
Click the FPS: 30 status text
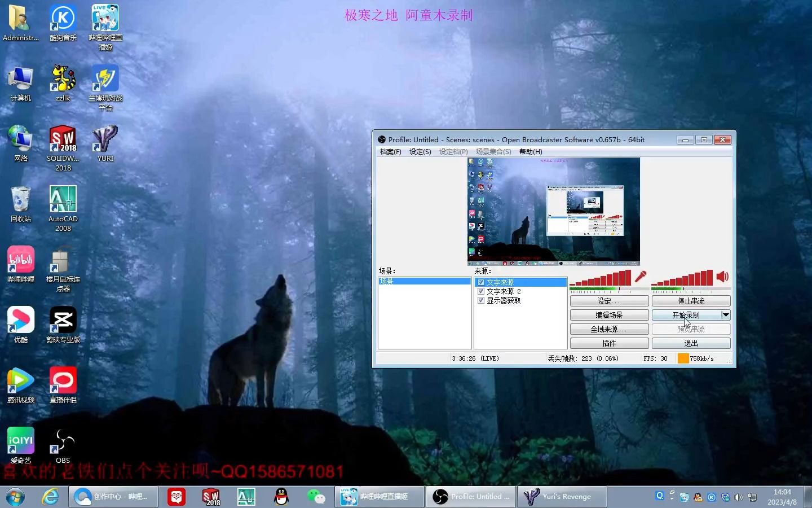pyautogui.click(x=655, y=358)
